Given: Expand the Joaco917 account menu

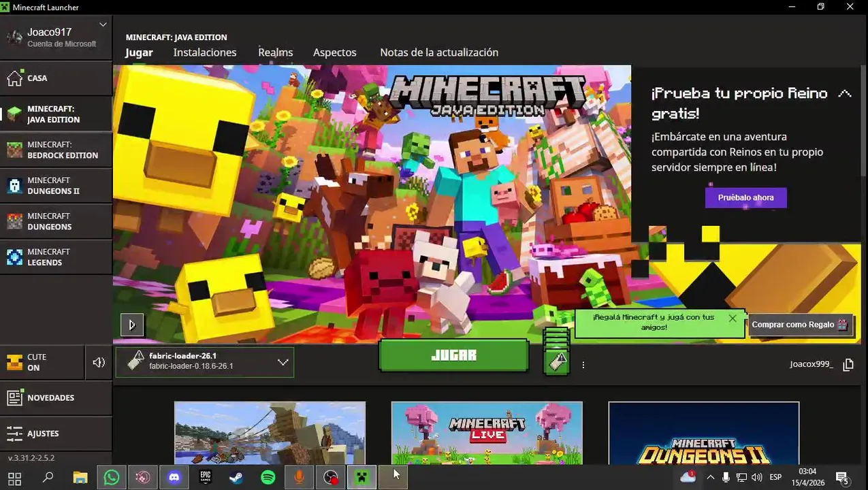Looking at the screenshot, I should [103, 24].
